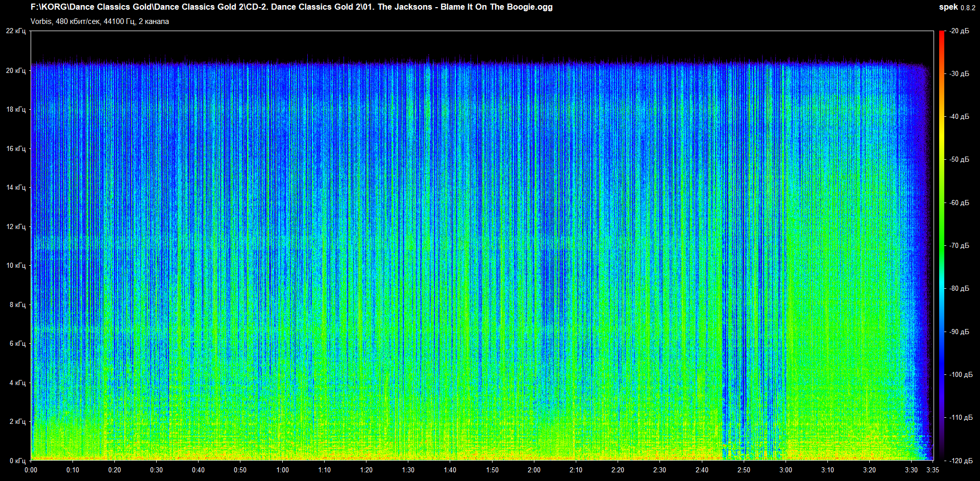This screenshot has width=980, height=481.
Task: Select the 16 кГц frequency label
Action: (x=16, y=148)
